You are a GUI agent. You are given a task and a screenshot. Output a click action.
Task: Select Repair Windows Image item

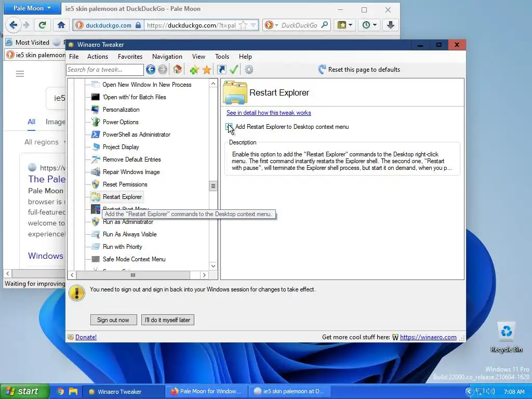131,172
